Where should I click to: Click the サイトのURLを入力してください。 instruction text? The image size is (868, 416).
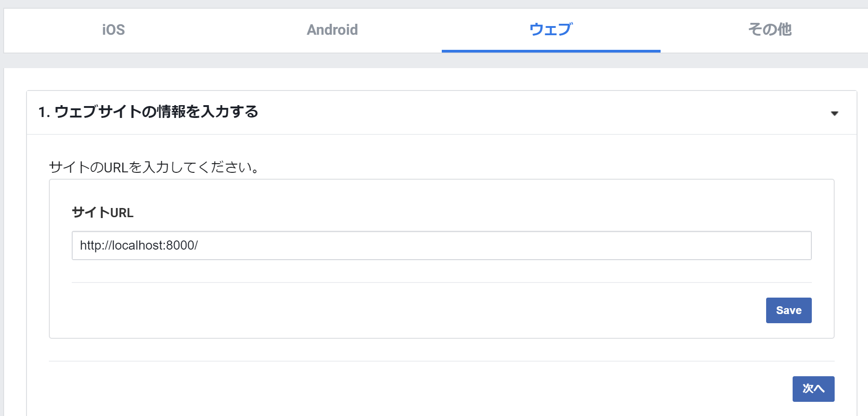coord(154,167)
